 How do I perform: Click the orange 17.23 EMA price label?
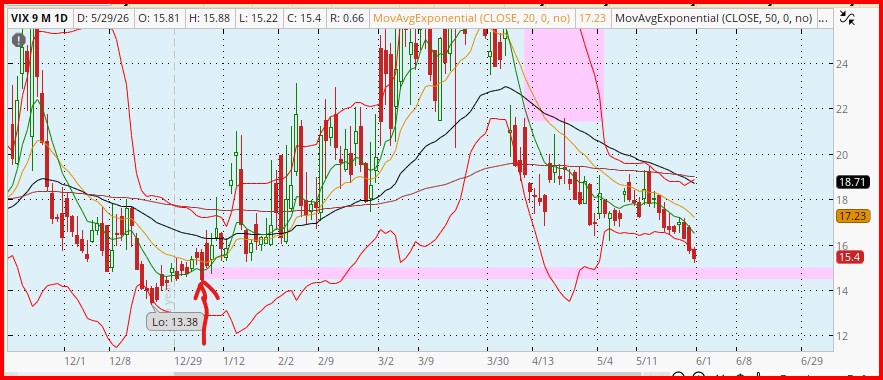click(854, 216)
